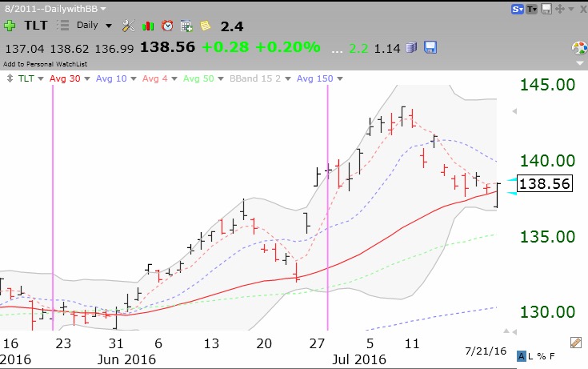This screenshot has height=369, width=588.
Task: Click the pink vertical line near May 23
Action: point(53,207)
